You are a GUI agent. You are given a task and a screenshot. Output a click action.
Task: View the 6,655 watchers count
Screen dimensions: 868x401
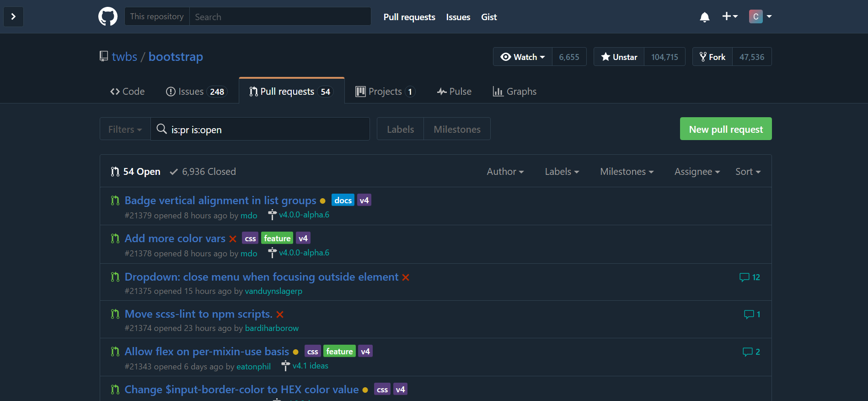click(569, 57)
